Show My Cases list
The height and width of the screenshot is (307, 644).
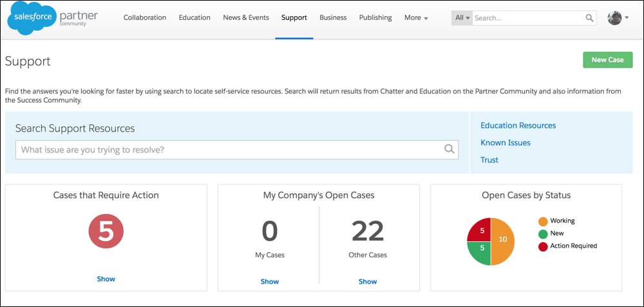pyautogui.click(x=269, y=281)
